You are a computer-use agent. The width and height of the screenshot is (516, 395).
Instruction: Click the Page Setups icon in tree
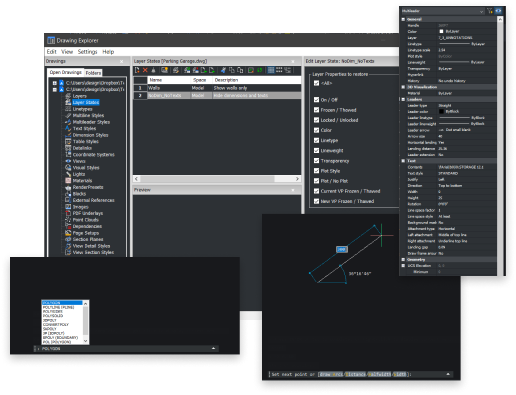68,233
